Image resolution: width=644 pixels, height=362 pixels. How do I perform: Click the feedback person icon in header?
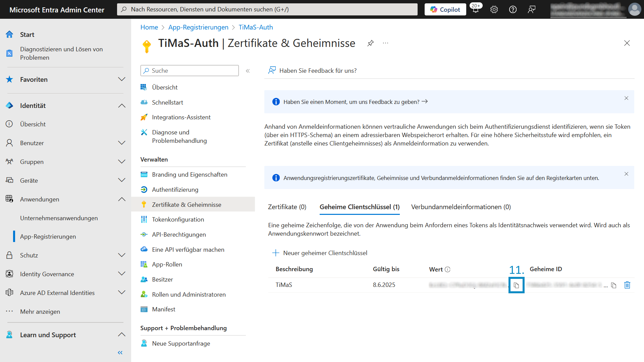(x=532, y=9)
